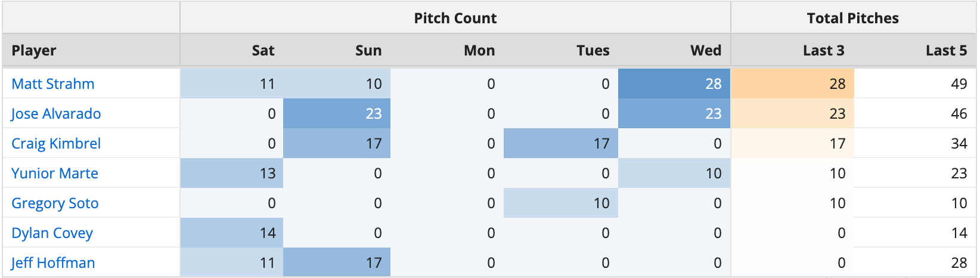The width and height of the screenshot is (980, 278).
Task: Sort by Sat pitch count column
Action: click(263, 50)
